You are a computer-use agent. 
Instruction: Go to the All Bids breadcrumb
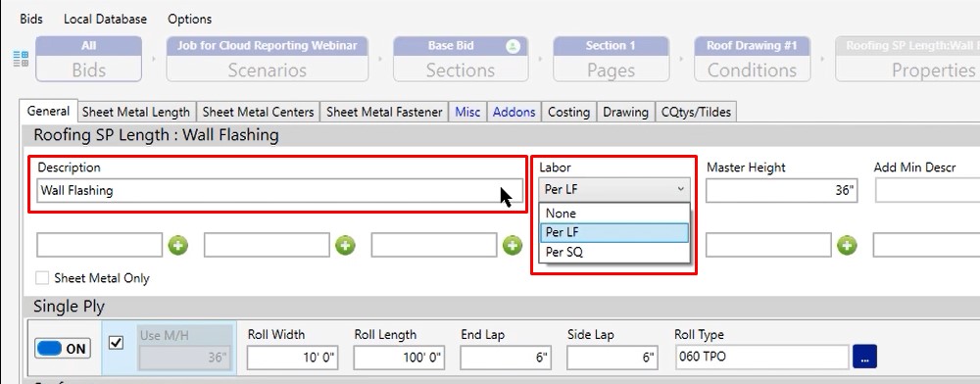tap(89, 60)
